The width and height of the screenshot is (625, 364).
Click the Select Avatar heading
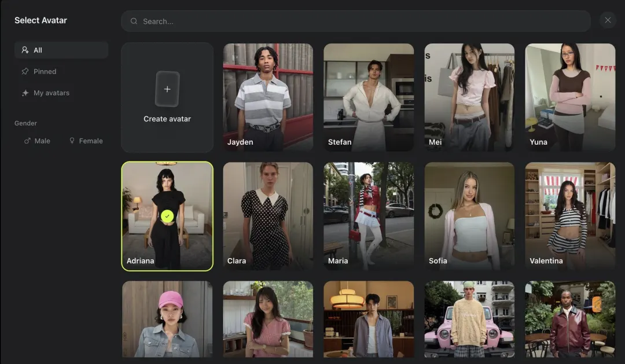41,20
